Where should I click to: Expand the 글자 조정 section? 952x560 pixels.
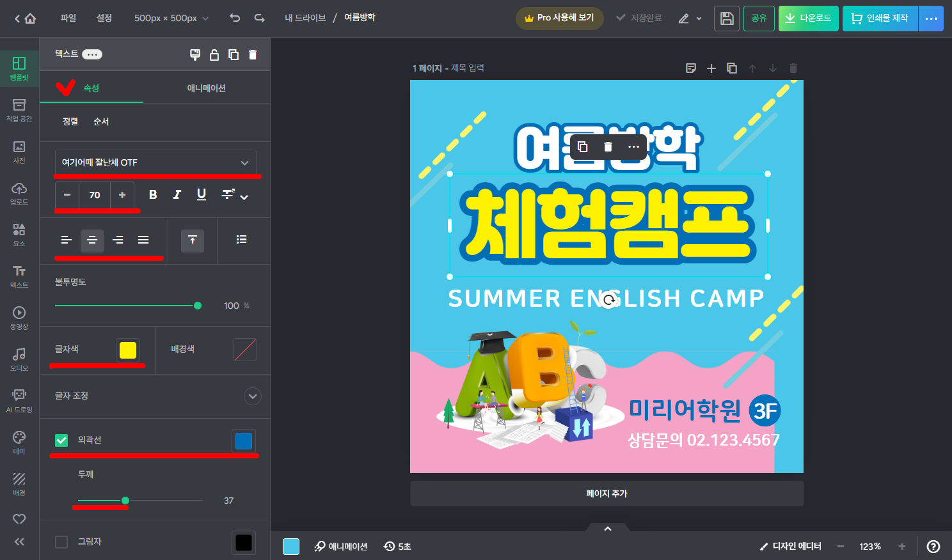[x=252, y=396]
